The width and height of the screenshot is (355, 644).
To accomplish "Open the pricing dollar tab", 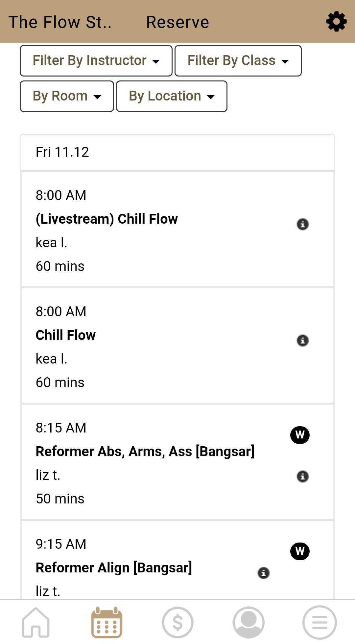I will (177, 622).
